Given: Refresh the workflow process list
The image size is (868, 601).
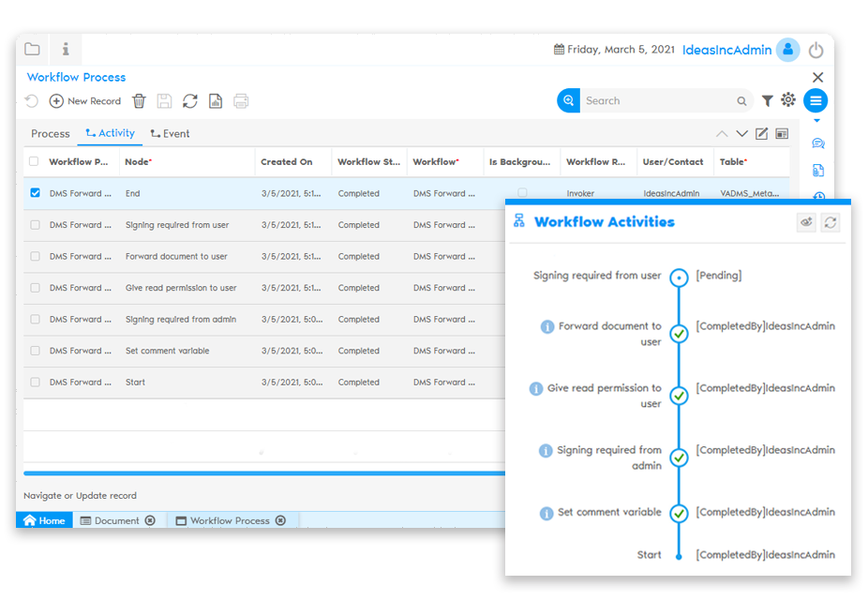Looking at the screenshot, I should pos(190,100).
